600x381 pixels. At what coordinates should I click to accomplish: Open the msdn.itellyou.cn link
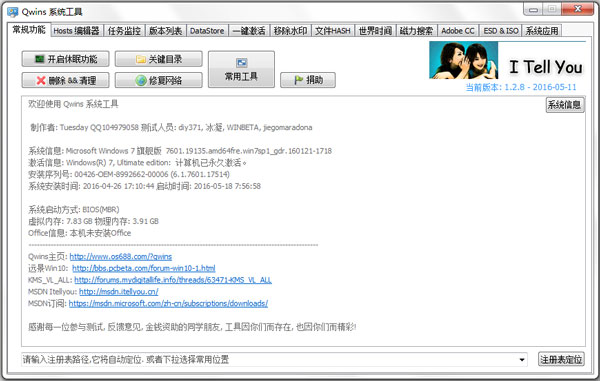pyautogui.click(x=119, y=292)
